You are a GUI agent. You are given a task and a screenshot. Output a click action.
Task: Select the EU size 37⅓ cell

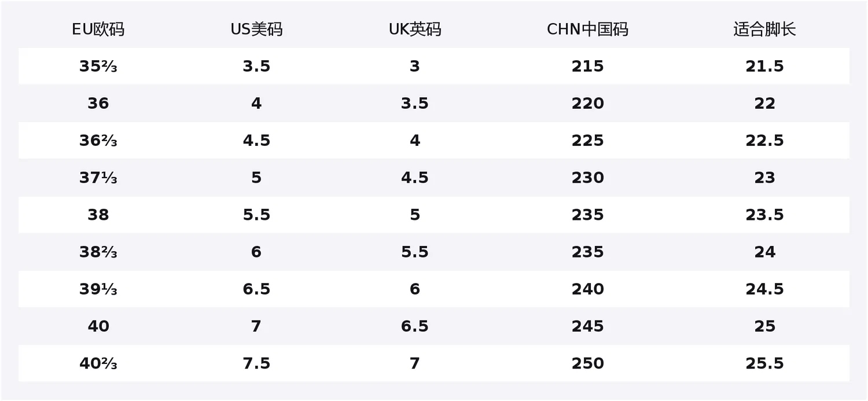point(98,178)
